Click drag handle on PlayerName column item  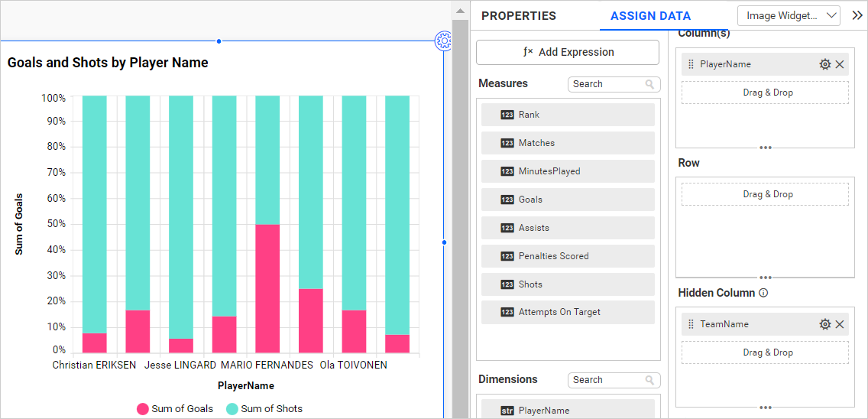(691, 65)
